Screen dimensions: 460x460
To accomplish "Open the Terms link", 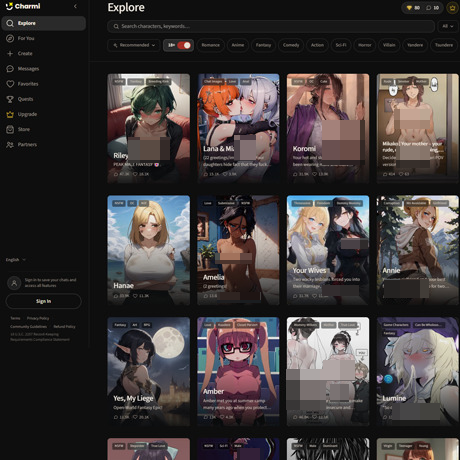I will 15,318.
